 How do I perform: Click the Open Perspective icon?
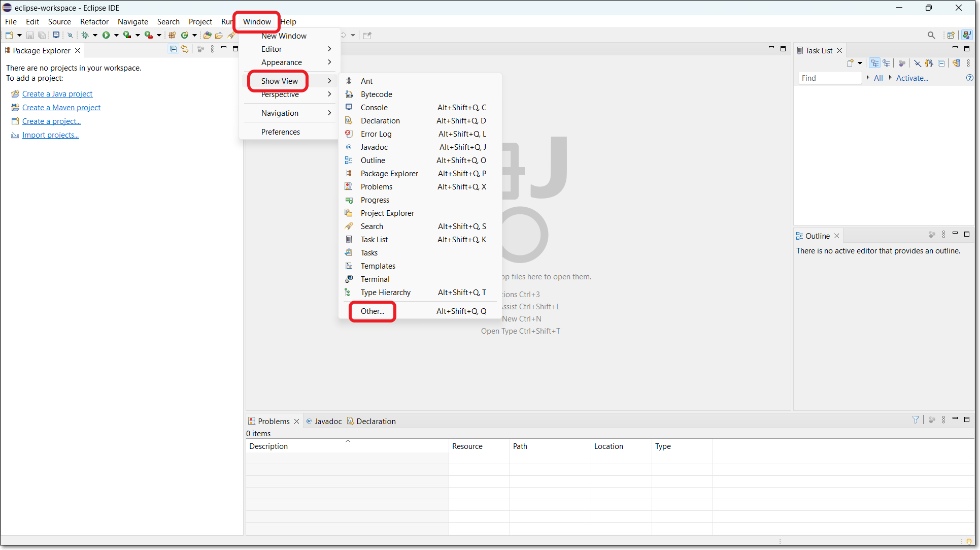pos(951,35)
